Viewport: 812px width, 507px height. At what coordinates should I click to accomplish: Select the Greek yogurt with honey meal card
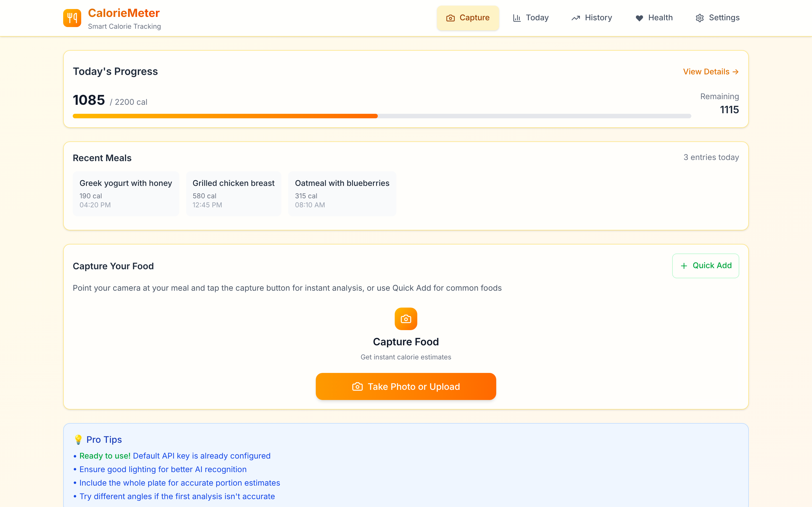[126, 194]
